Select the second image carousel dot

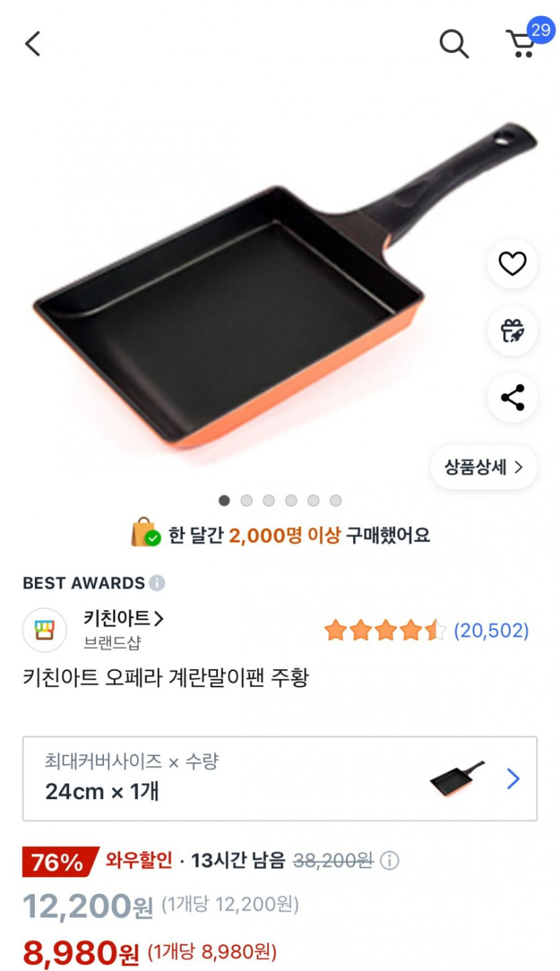[247, 501]
